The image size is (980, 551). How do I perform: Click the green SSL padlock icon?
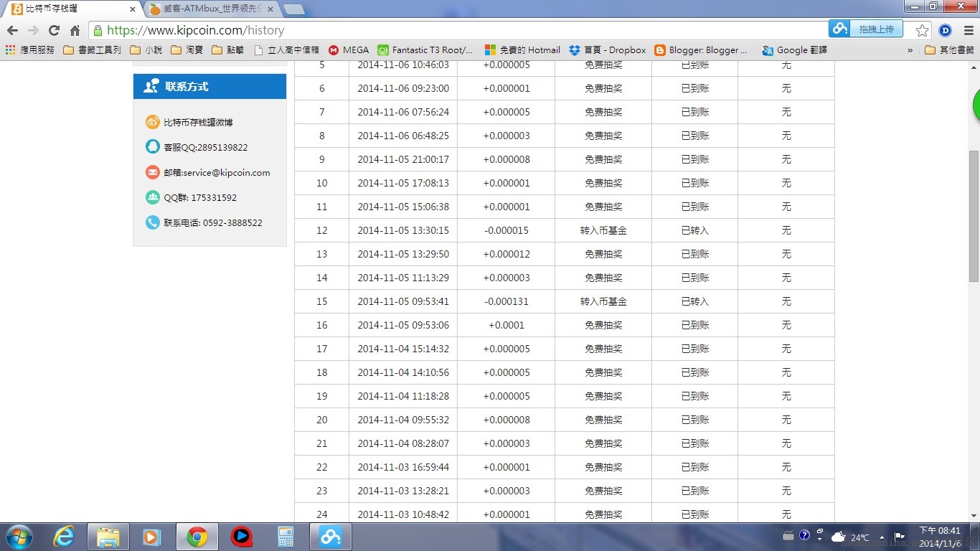(98, 30)
